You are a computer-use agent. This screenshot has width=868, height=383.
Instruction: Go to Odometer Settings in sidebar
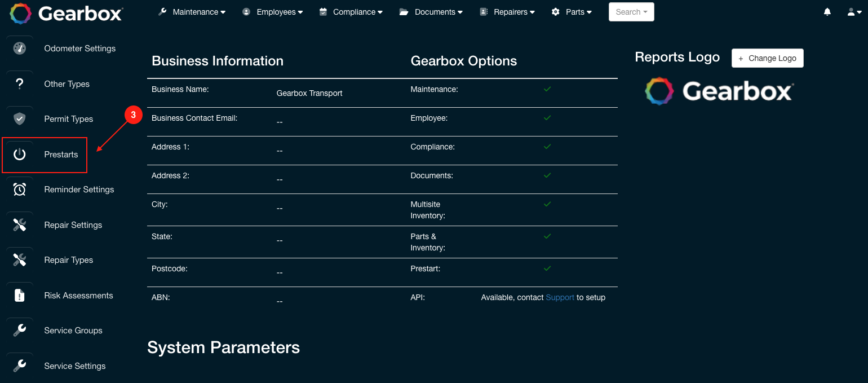pos(80,49)
